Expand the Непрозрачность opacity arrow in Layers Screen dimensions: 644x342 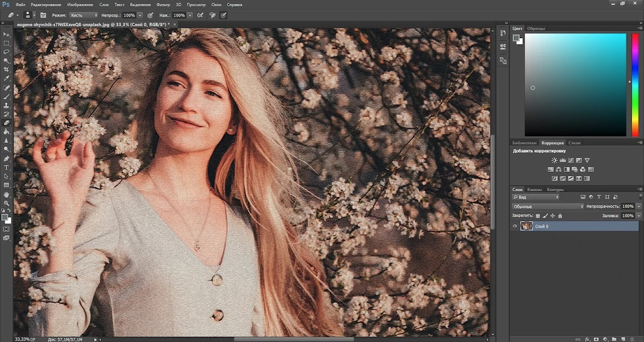(x=639, y=206)
